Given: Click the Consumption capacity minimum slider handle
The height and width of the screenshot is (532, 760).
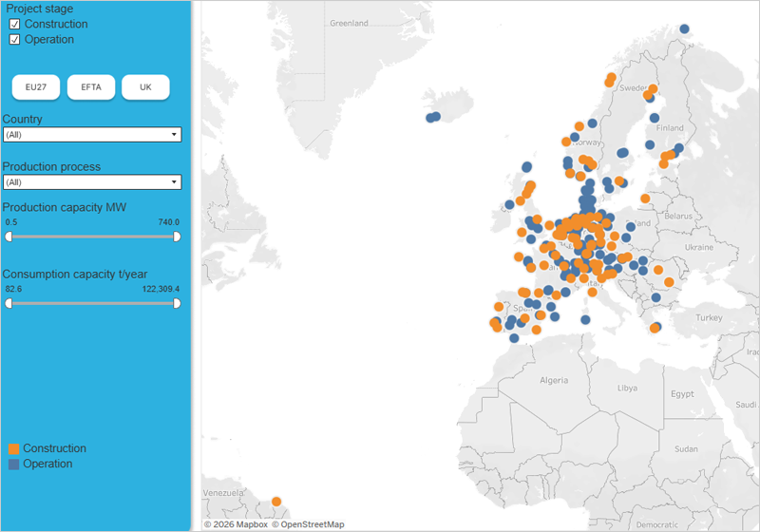Looking at the screenshot, I should (x=9, y=303).
